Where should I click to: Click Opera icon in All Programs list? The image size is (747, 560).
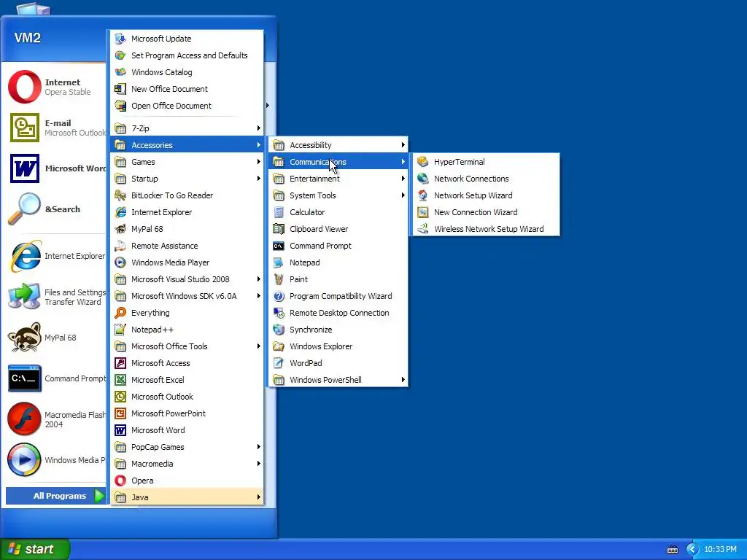click(120, 481)
